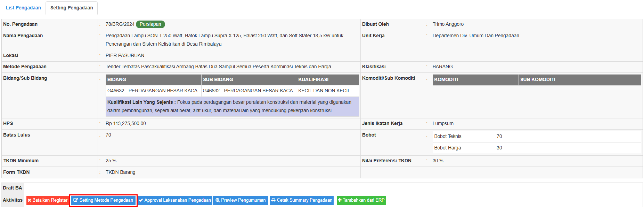The height and width of the screenshot is (209, 644).
Task: Click the KOMODITI column header
Action: [446, 79]
